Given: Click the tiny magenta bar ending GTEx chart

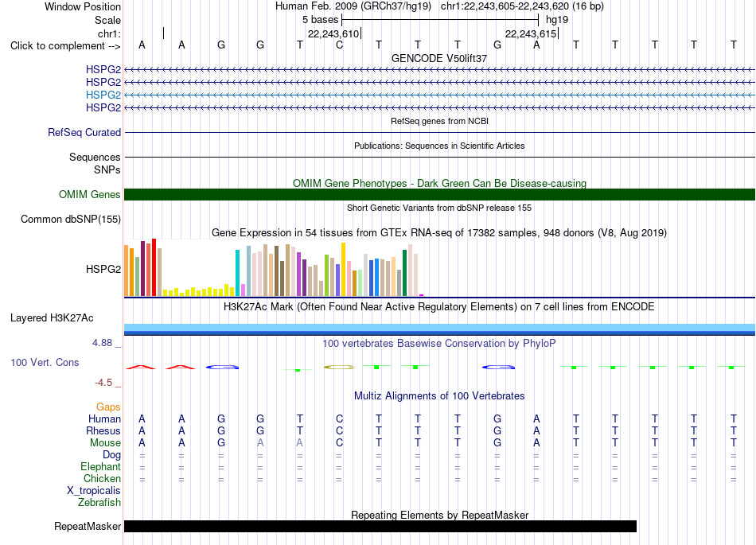Looking at the screenshot, I should 422,295.
